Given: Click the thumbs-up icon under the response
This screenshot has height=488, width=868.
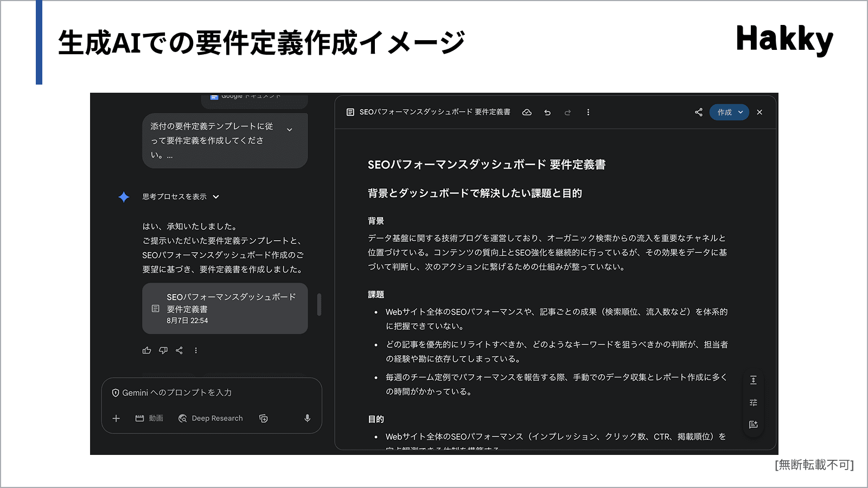Looking at the screenshot, I should click(146, 350).
